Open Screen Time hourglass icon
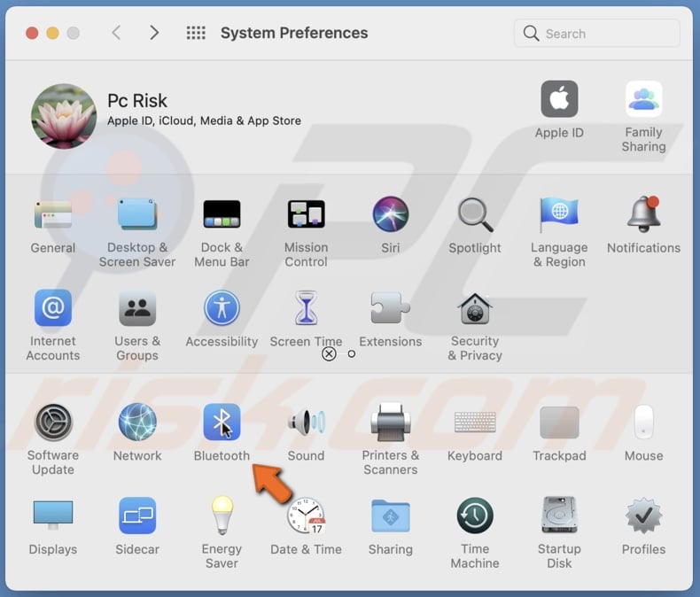 [x=306, y=309]
